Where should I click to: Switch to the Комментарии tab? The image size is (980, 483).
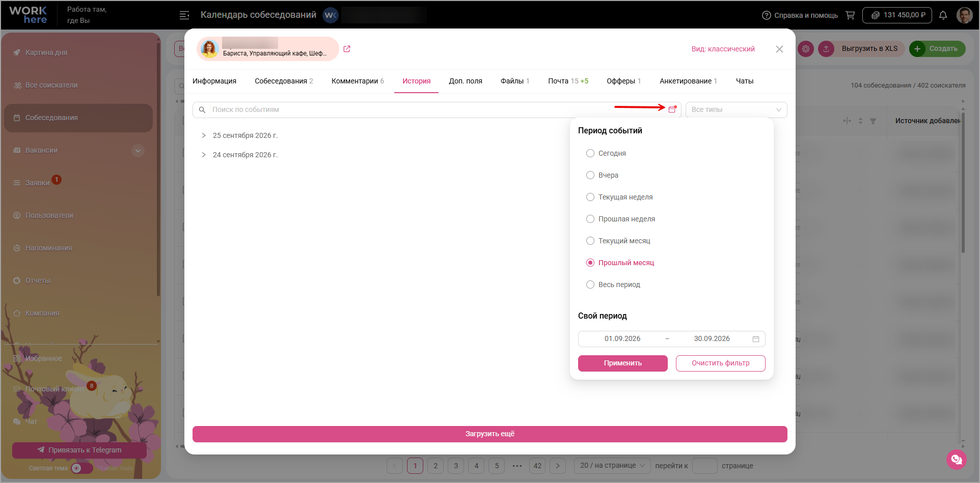(x=358, y=81)
